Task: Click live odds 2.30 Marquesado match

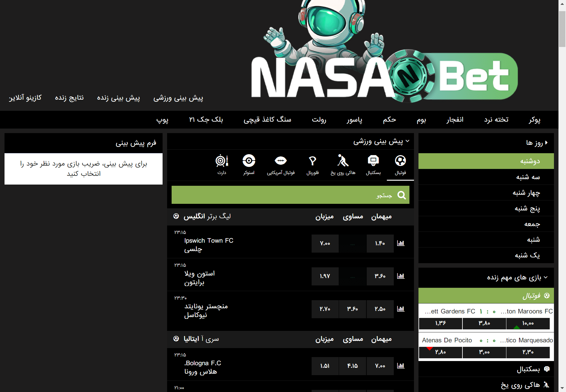Action: [528, 352]
